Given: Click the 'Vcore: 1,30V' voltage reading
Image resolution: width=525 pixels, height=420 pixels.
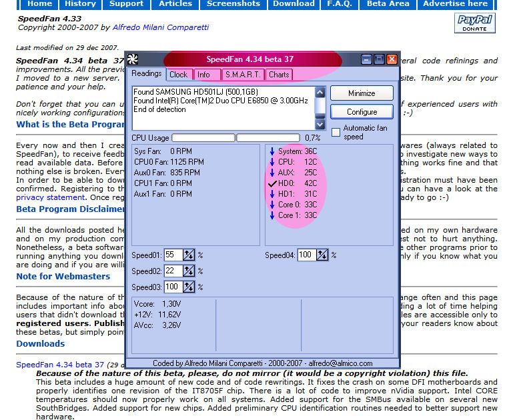Looking at the screenshot, I should (x=157, y=304).
